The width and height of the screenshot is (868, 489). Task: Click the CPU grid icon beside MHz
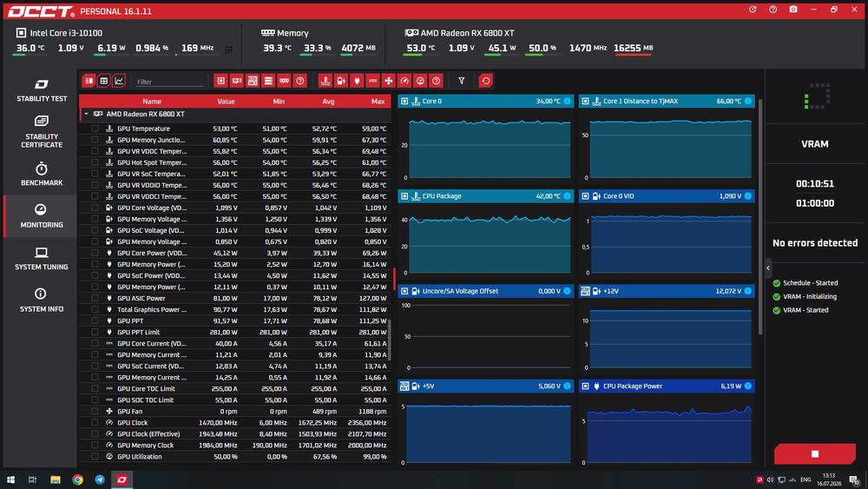(228, 50)
